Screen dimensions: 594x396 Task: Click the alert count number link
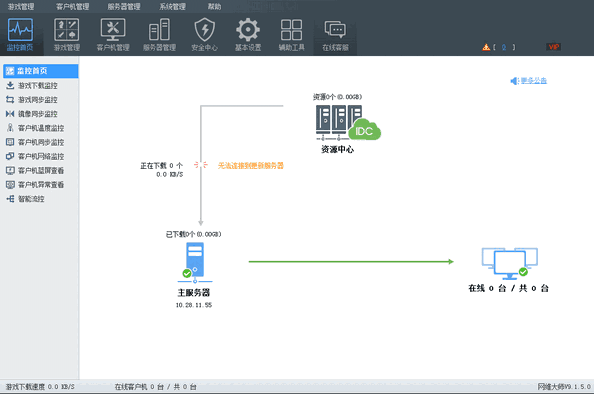click(x=504, y=47)
